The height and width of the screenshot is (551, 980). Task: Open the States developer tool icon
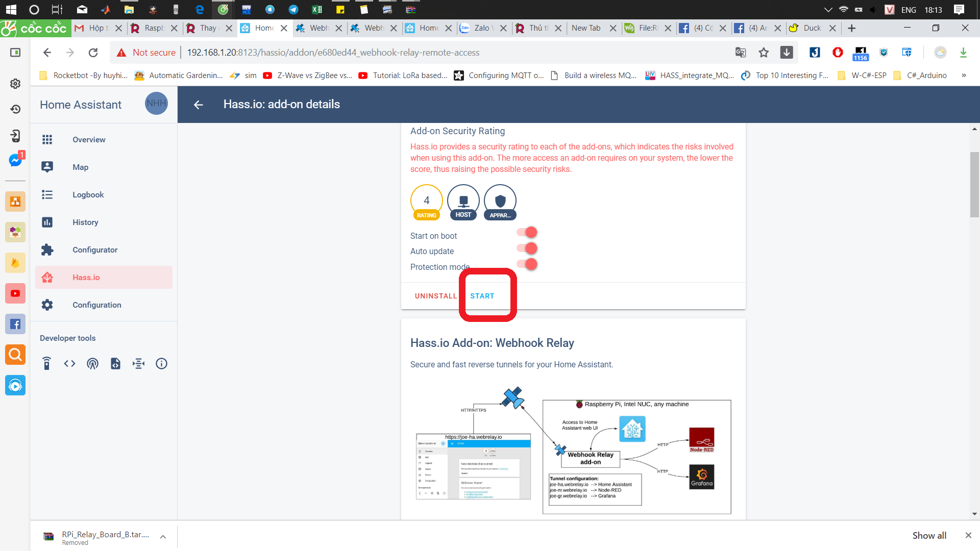[138, 364]
